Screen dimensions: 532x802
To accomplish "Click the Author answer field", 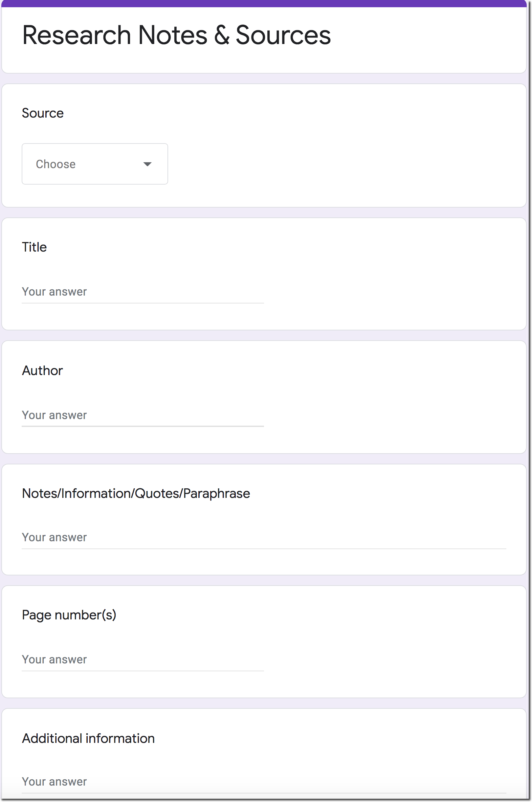I will coord(143,415).
